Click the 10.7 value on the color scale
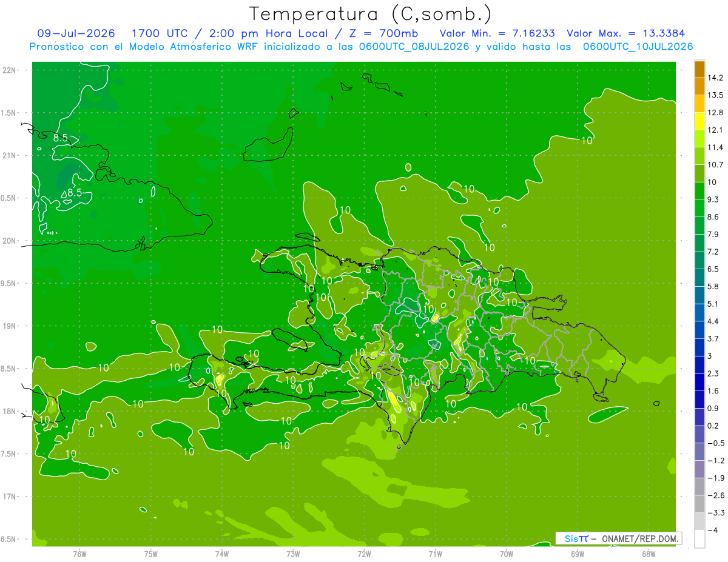 coord(715,165)
